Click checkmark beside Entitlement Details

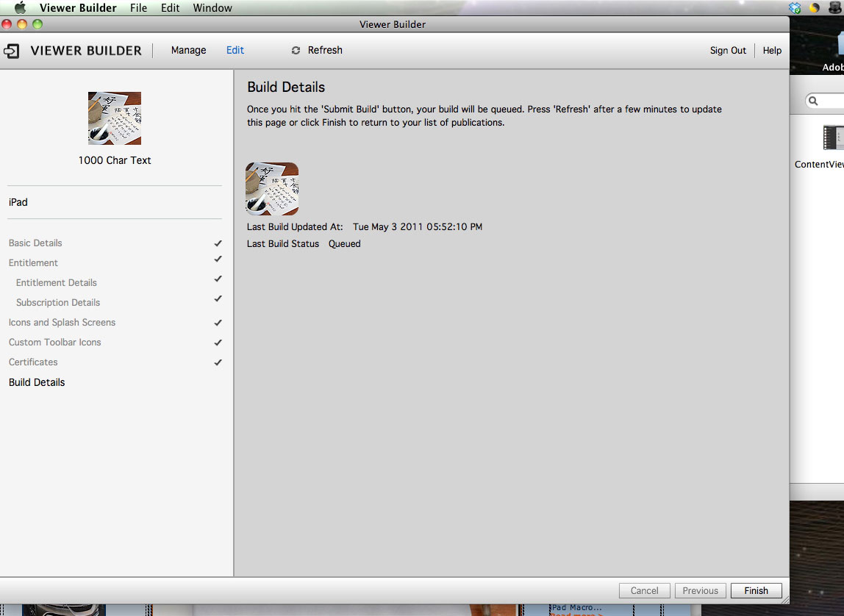click(x=218, y=279)
